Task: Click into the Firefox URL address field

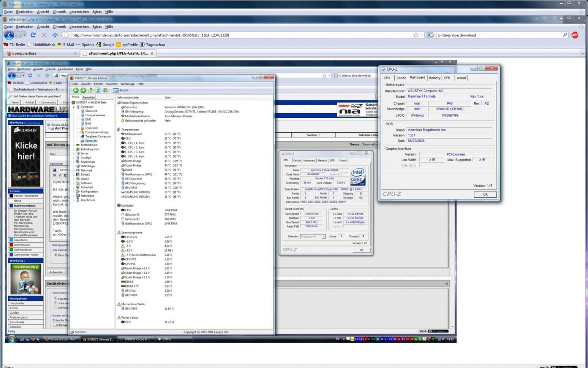Action: tap(241, 35)
